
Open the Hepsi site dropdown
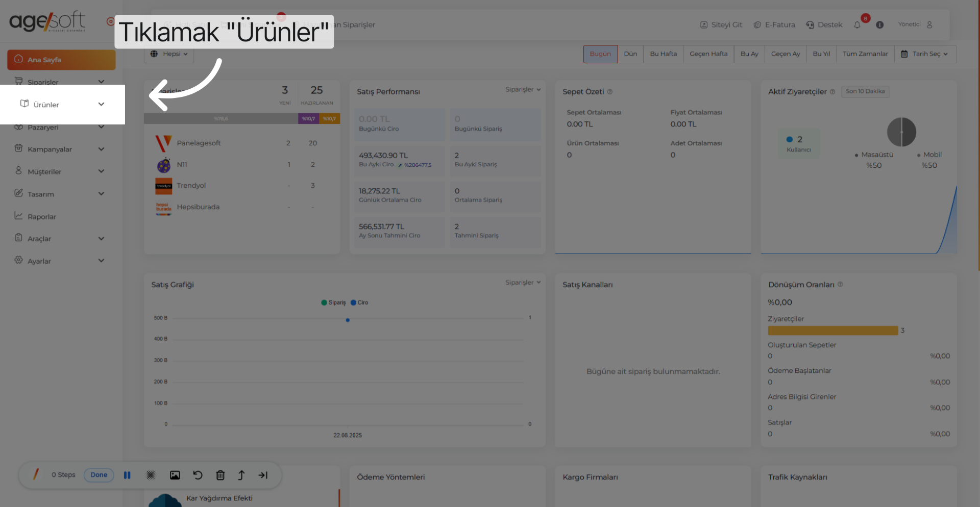(x=169, y=54)
